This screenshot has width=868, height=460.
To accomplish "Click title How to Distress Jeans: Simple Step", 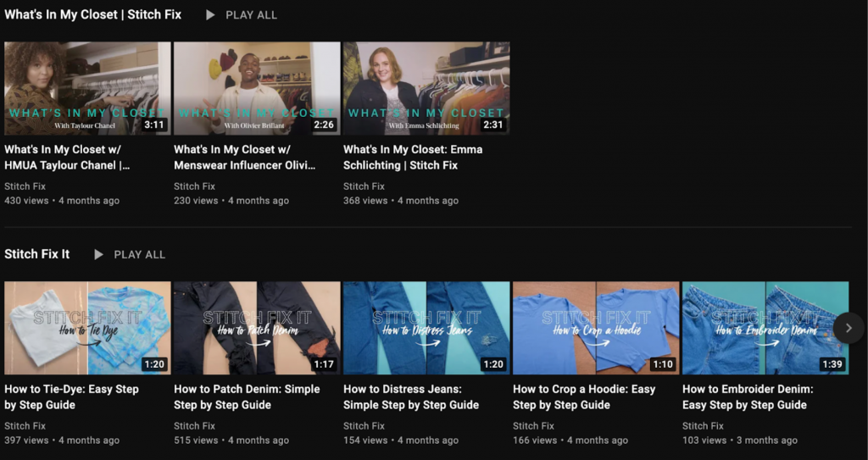I will coord(411,397).
